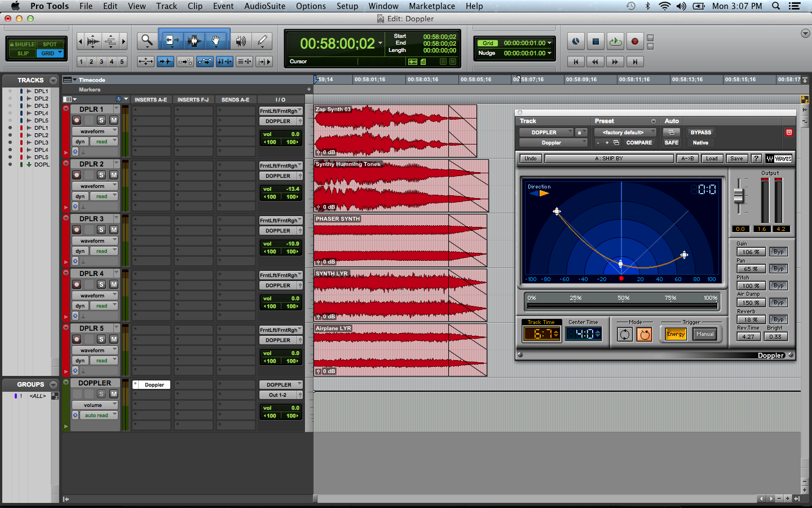Solo the DPLR 1 track
Image resolution: width=812 pixels, height=508 pixels.
101,120
